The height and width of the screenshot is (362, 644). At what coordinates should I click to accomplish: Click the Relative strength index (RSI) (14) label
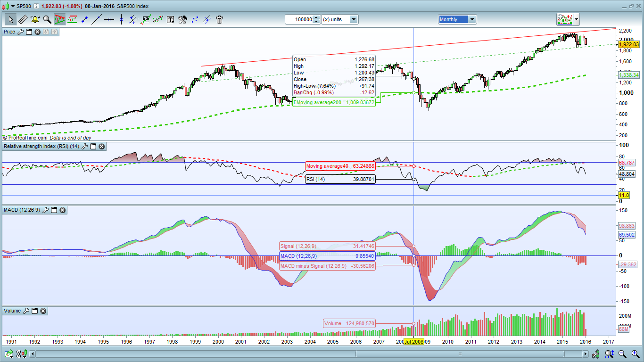coord(41,147)
